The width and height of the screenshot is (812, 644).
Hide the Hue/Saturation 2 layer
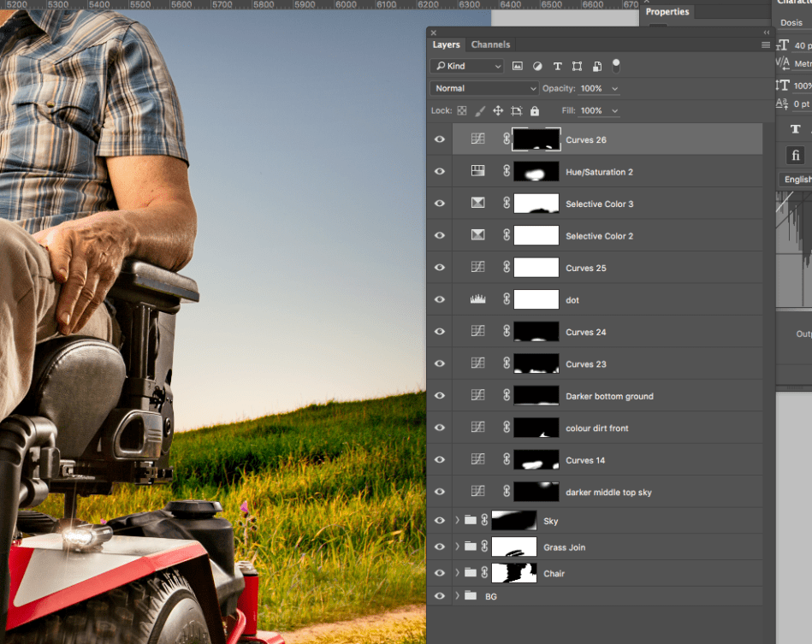point(440,172)
